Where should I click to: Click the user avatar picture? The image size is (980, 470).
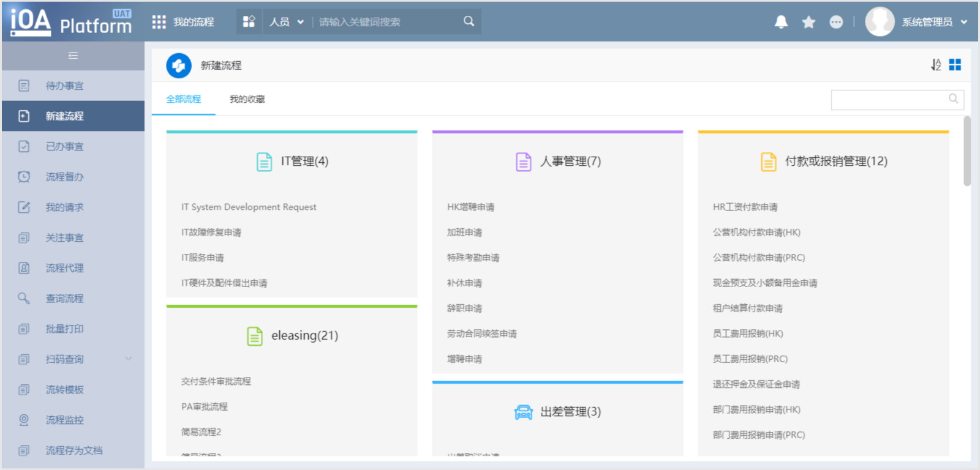[880, 21]
